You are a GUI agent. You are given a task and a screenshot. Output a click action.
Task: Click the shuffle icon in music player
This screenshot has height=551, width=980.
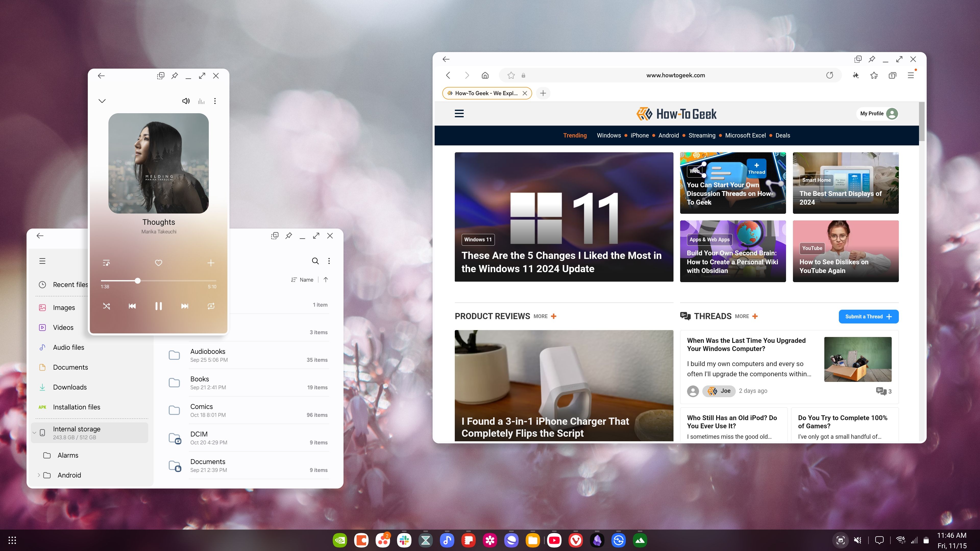[106, 306]
